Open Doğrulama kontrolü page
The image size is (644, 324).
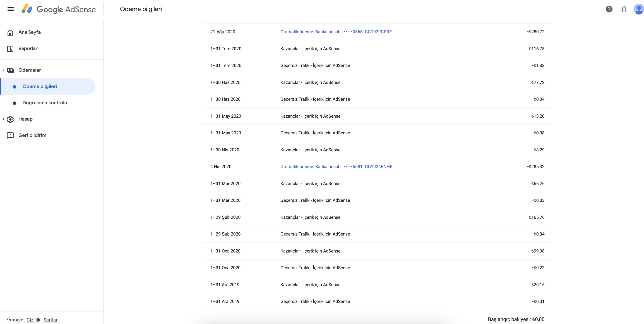click(45, 103)
